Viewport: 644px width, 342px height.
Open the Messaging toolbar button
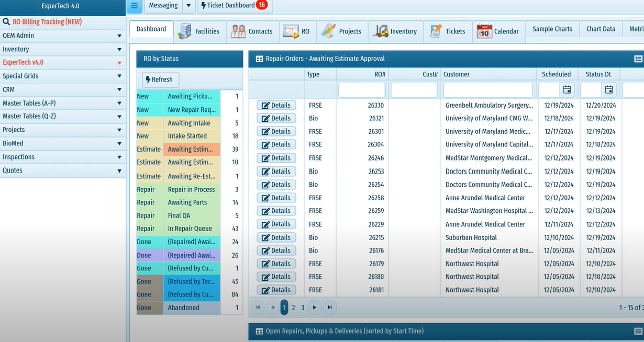tap(163, 6)
